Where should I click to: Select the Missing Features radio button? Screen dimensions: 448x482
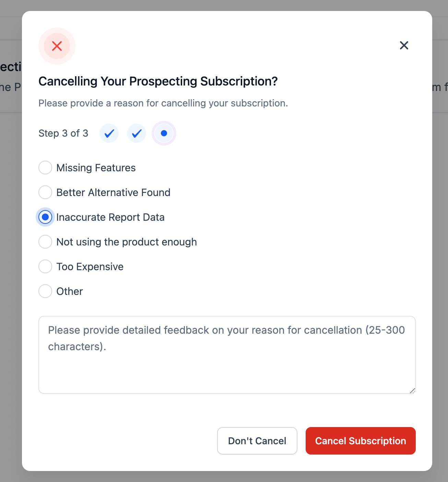(x=45, y=168)
